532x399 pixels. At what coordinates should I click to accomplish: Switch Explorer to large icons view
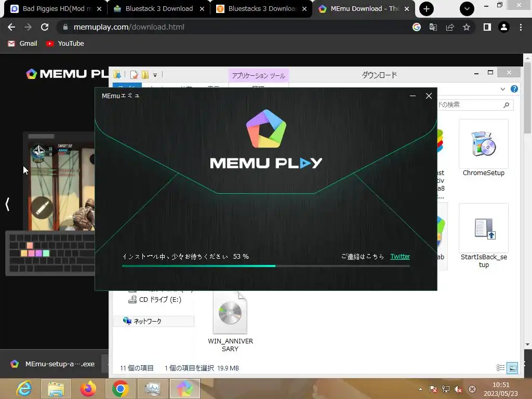coord(512,368)
